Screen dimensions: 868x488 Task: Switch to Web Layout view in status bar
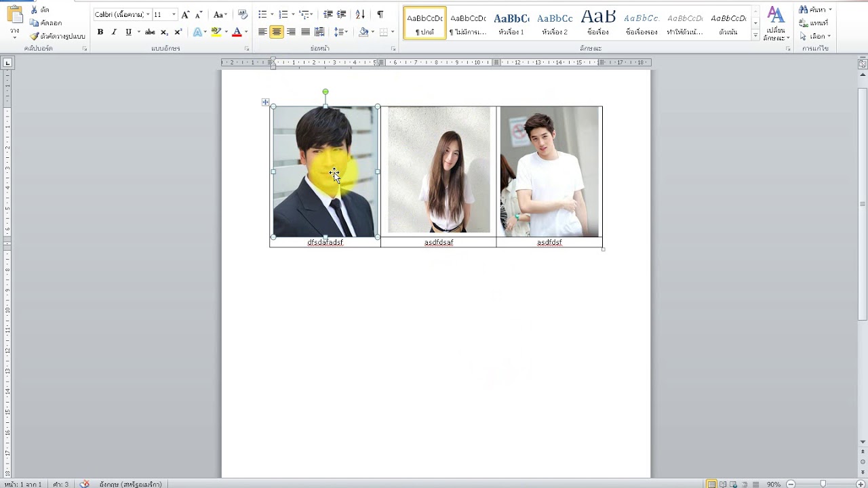pyautogui.click(x=734, y=484)
